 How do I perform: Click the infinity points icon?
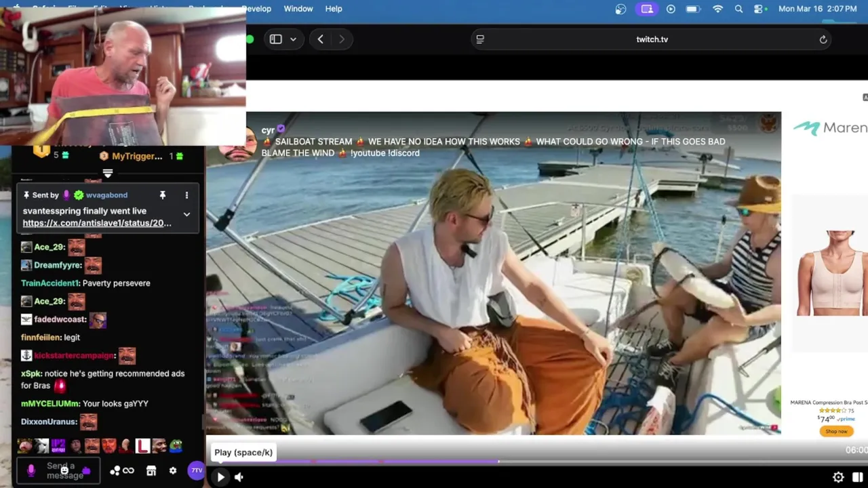click(x=128, y=470)
